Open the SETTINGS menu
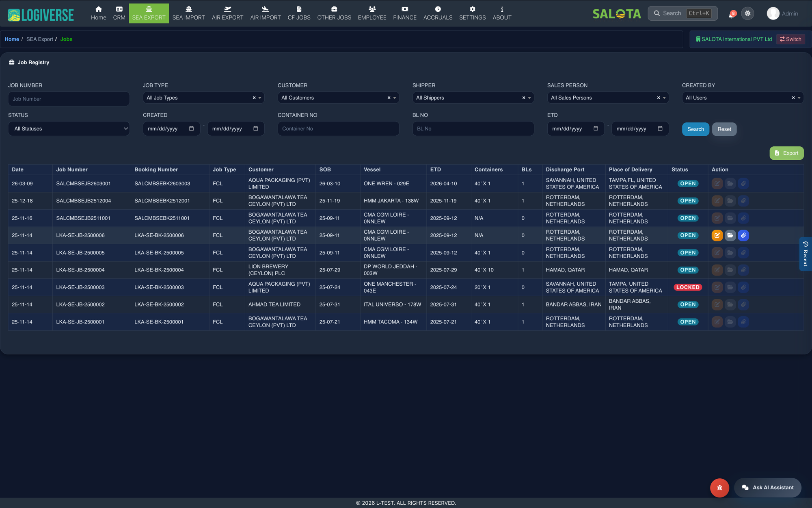 (472, 13)
